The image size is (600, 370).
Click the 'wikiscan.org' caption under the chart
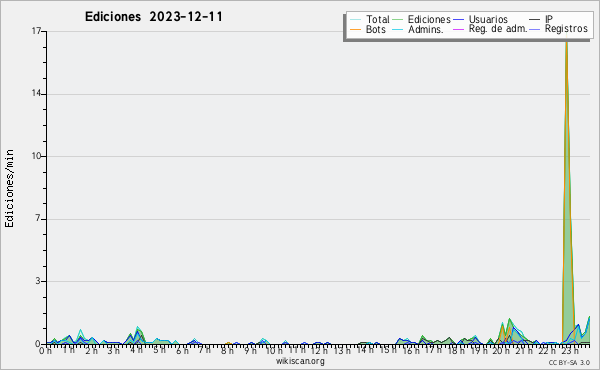[300, 361]
